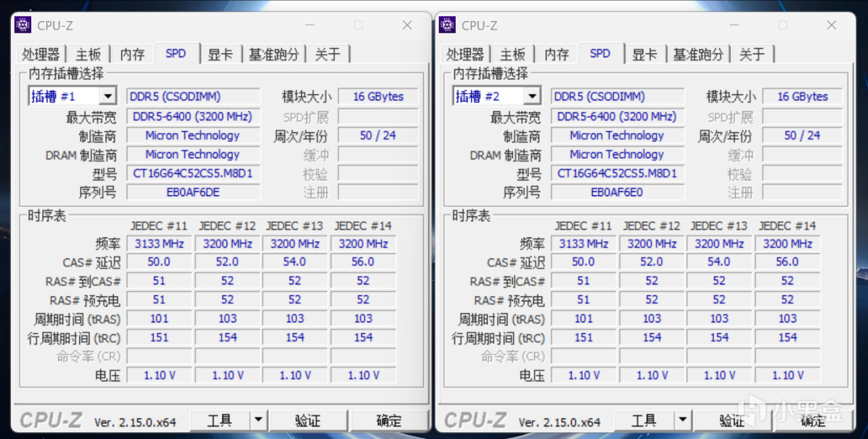The image size is (868, 439).
Task: Click the 工具 button in the left window
Action: (x=220, y=421)
